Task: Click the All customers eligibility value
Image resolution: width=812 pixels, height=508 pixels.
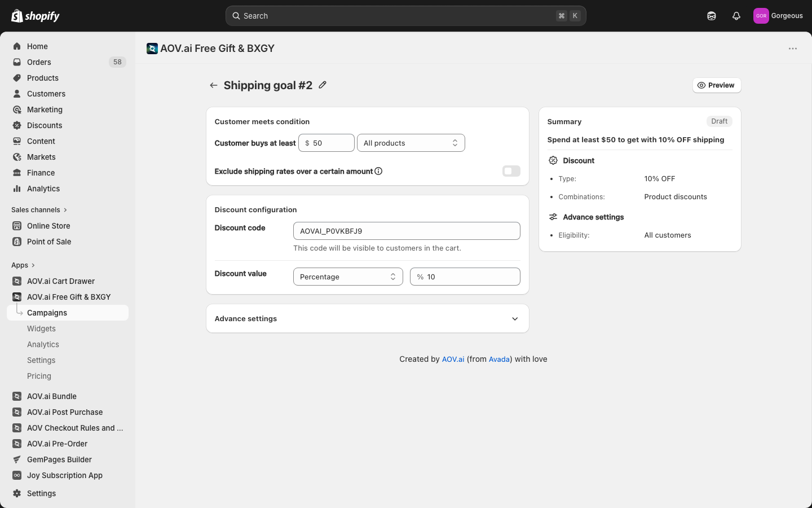Action: point(668,235)
